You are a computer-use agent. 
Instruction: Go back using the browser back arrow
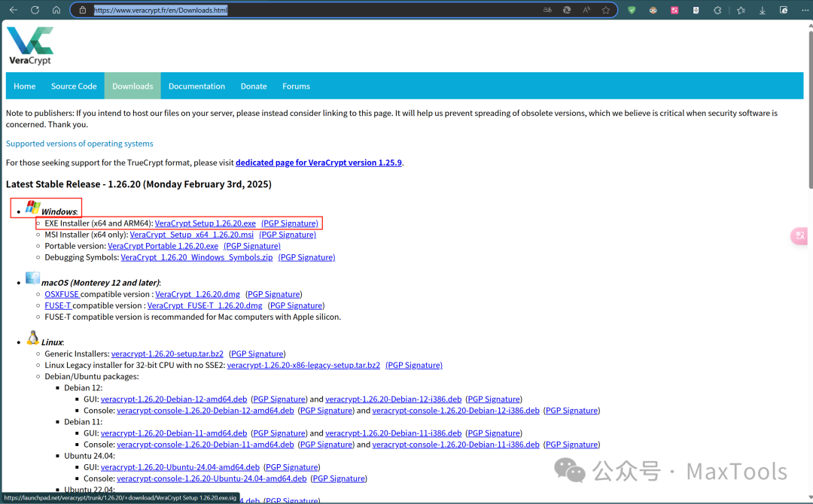(x=14, y=10)
